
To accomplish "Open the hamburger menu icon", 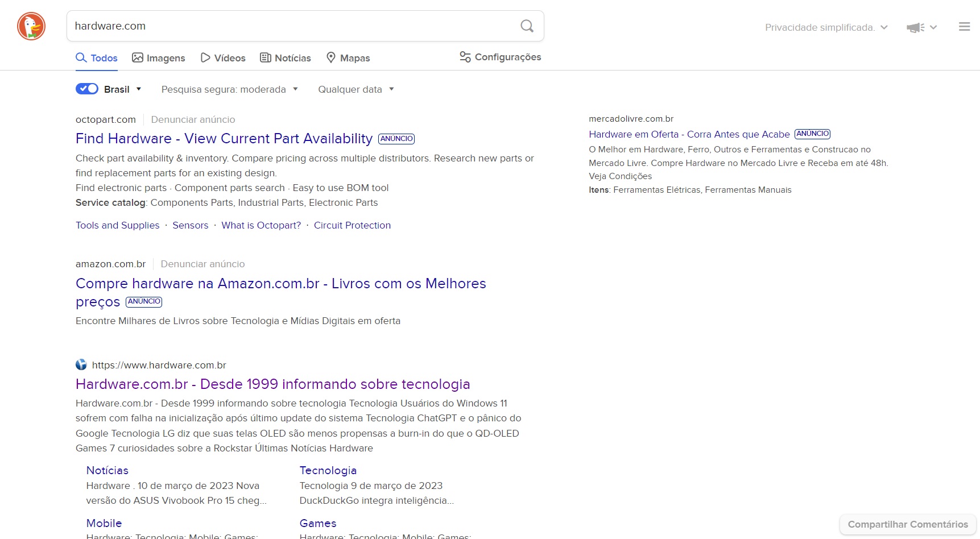I will (x=964, y=27).
